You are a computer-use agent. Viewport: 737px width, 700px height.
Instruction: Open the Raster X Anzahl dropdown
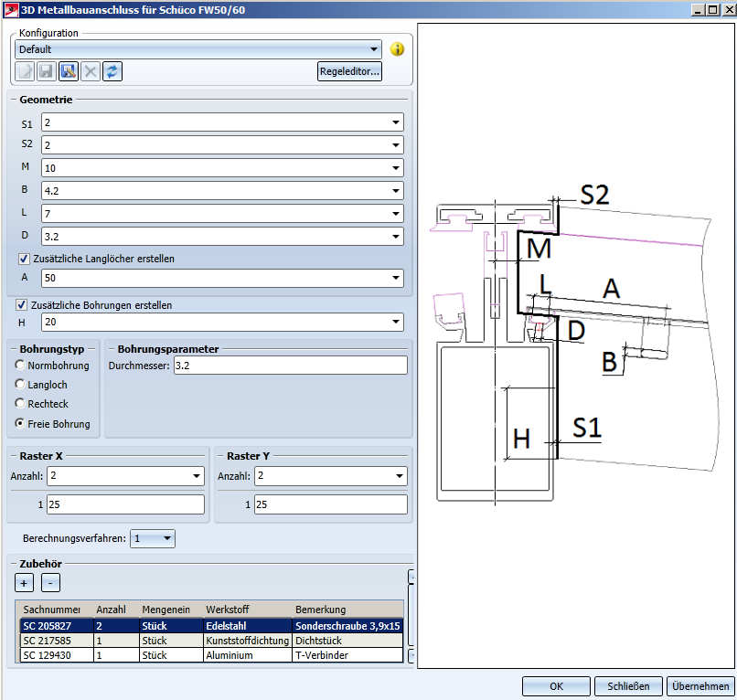point(197,476)
